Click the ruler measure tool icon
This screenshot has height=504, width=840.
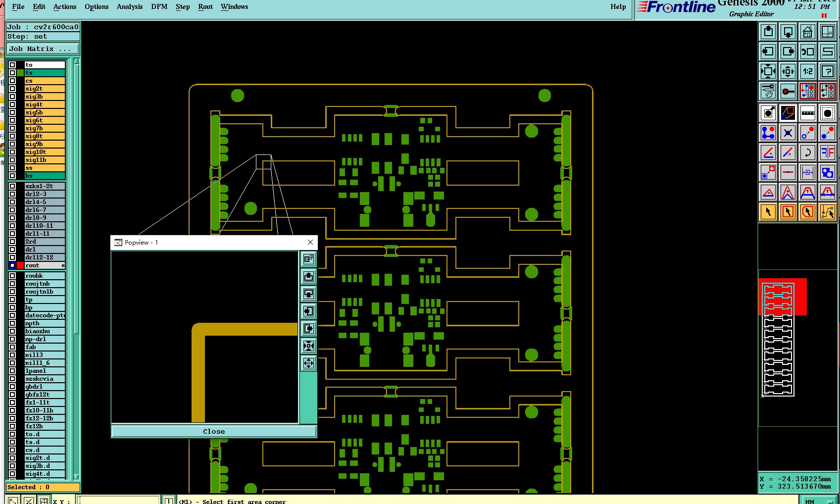click(x=808, y=113)
